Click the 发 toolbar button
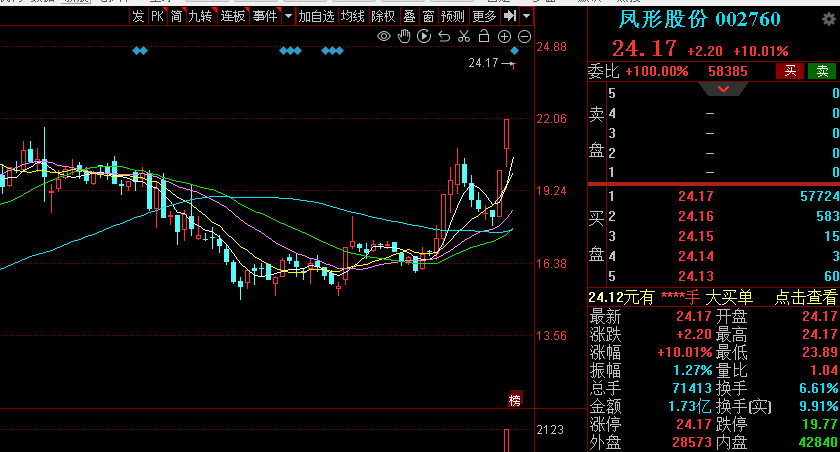 tap(138, 16)
